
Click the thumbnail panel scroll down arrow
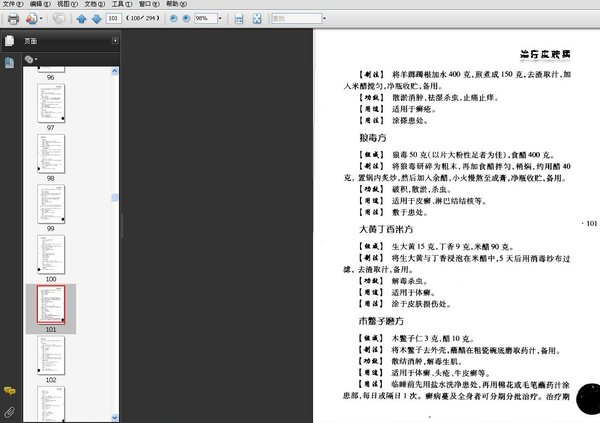pos(114,416)
